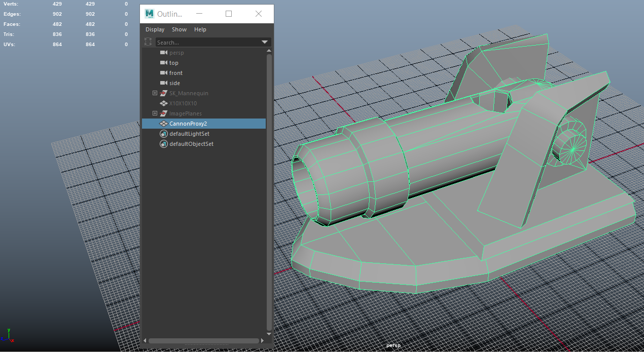
Task: Click the scroll-left arrow in Outliner
Action: pyautogui.click(x=145, y=341)
